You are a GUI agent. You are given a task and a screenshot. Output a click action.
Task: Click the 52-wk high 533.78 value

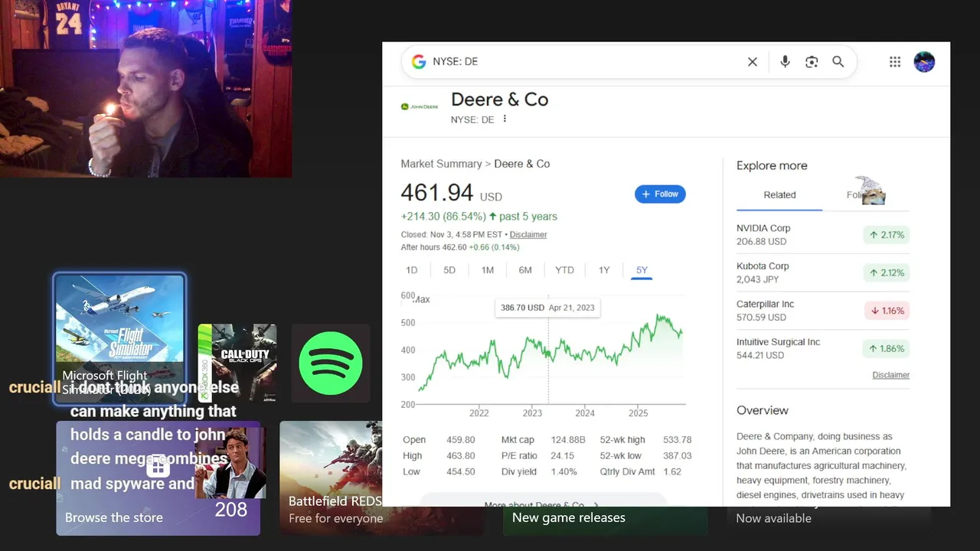pyautogui.click(x=677, y=440)
